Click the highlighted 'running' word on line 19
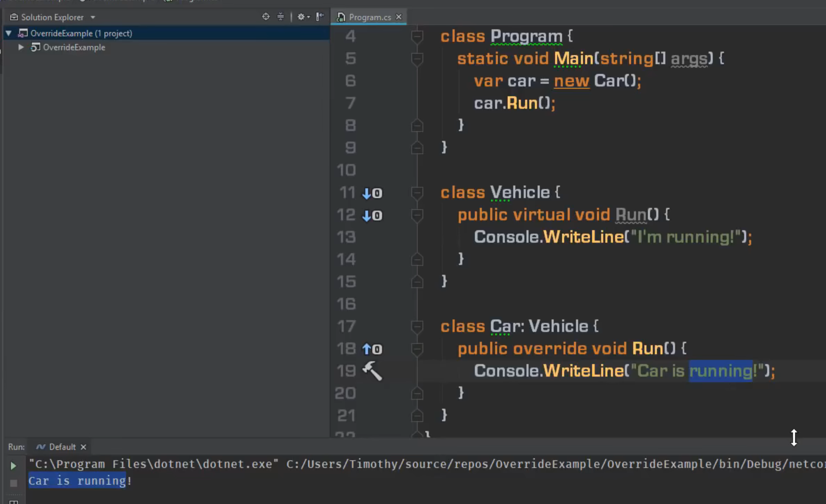The height and width of the screenshot is (504, 826). tap(720, 371)
